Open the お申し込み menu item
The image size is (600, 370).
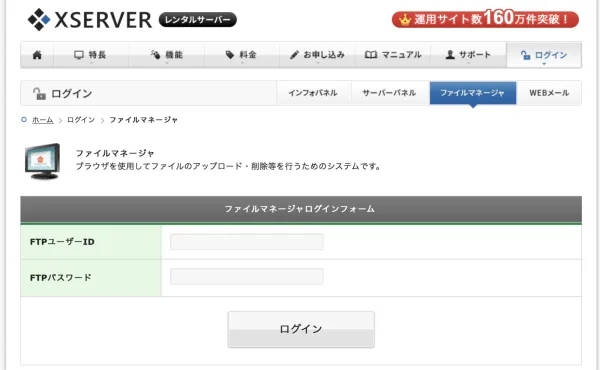pyautogui.click(x=317, y=55)
